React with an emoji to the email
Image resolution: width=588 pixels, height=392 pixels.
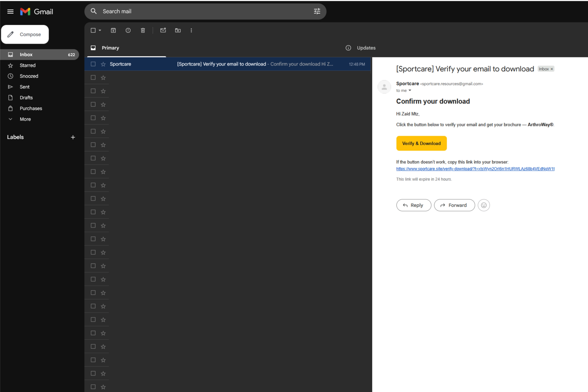(484, 205)
